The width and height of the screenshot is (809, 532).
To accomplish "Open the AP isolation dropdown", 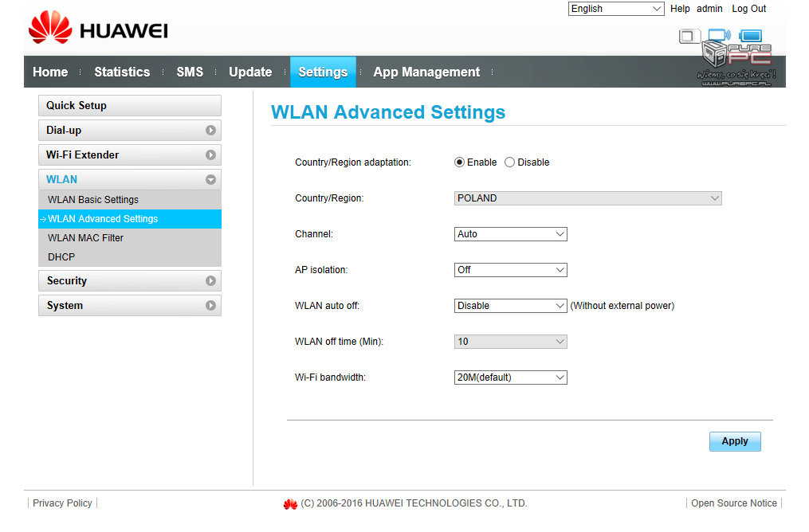I will [510, 270].
